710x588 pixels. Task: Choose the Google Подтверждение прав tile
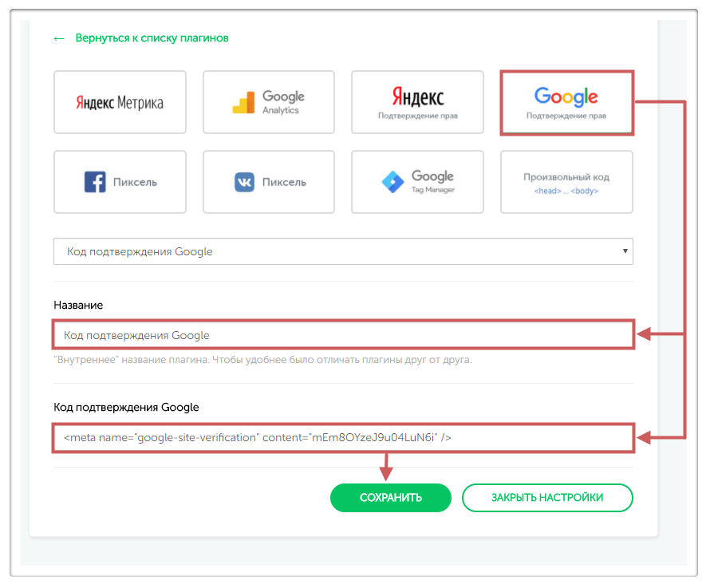566,102
